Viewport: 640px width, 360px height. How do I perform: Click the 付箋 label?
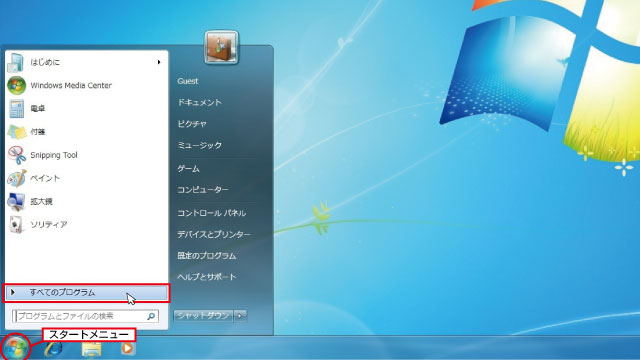point(38,132)
